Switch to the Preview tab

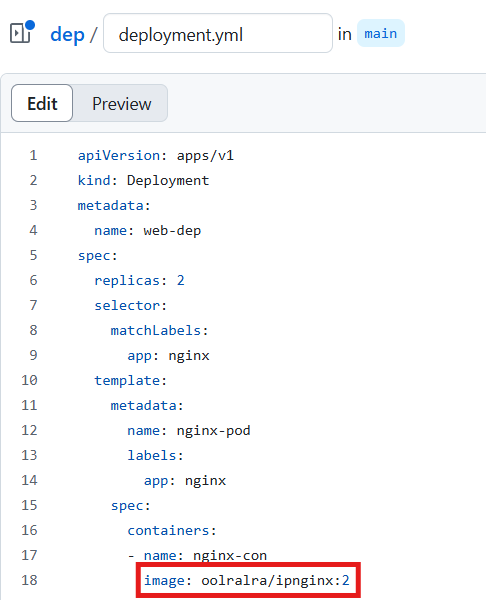[122, 104]
